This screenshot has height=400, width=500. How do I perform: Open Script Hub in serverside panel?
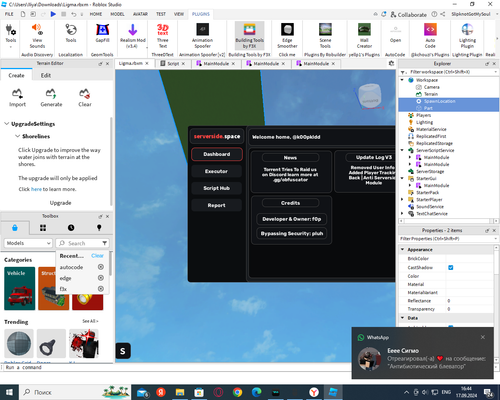pos(216,188)
